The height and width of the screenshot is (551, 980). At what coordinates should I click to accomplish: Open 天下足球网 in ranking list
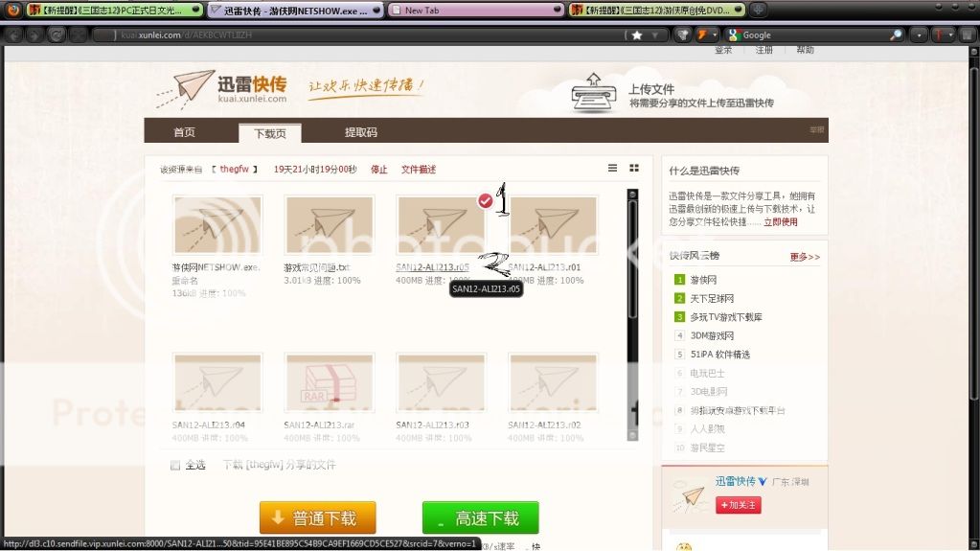[711, 298]
